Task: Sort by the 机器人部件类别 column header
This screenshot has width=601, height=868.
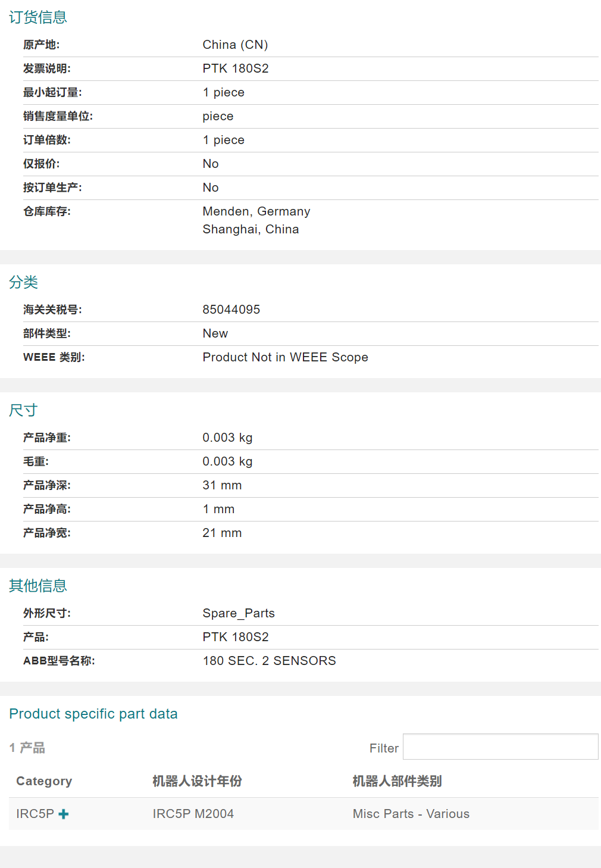Action: [396, 780]
